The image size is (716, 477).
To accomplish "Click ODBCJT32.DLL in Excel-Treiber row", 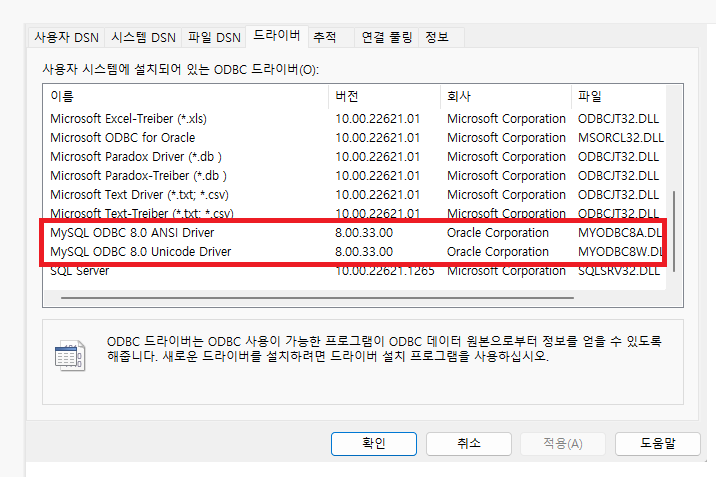I will coord(618,119).
